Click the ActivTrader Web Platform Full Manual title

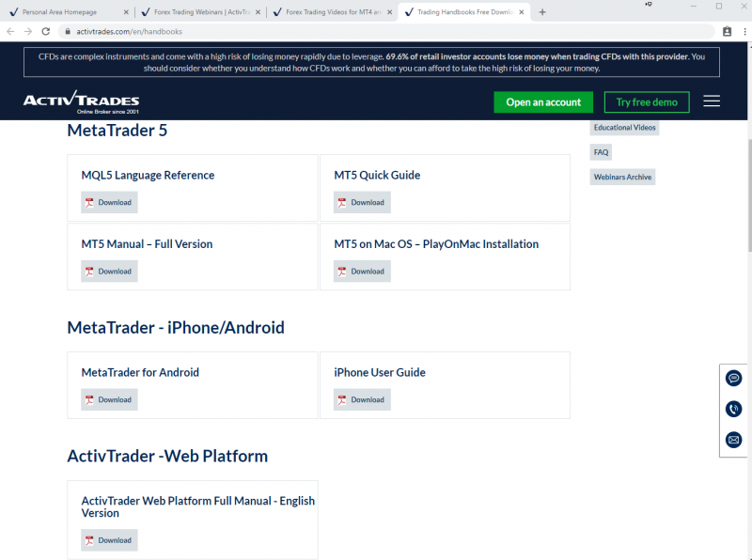click(x=198, y=506)
